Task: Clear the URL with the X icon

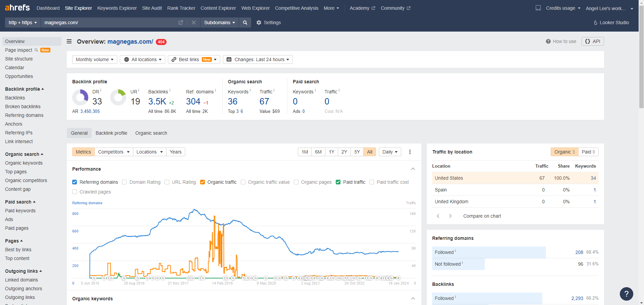Action: point(194,23)
